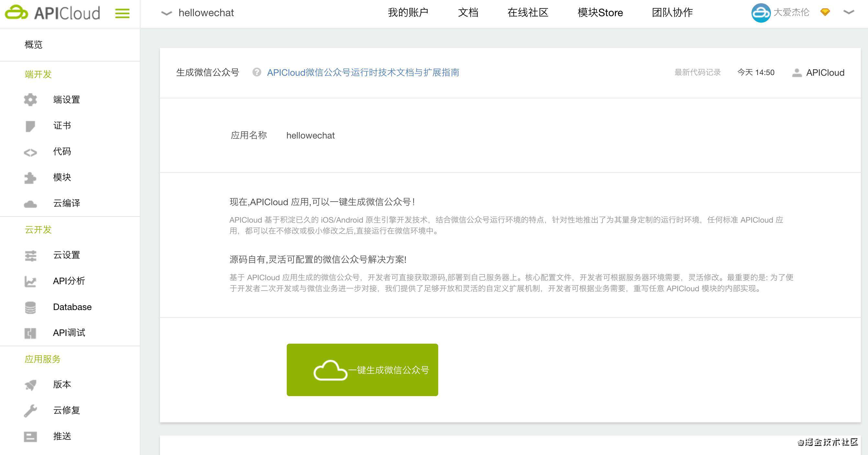Click the Database stack icon

pyautogui.click(x=30, y=308)
